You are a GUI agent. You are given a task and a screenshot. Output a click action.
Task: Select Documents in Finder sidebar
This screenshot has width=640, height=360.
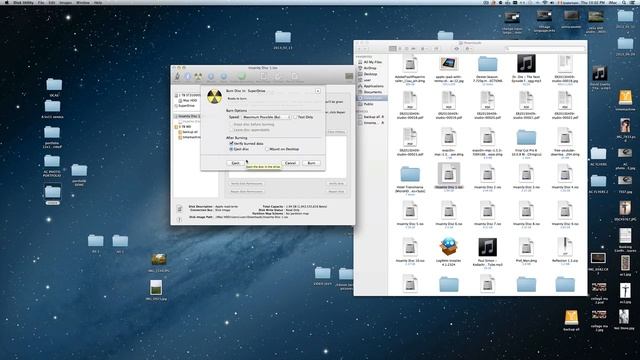click(370, 92)
